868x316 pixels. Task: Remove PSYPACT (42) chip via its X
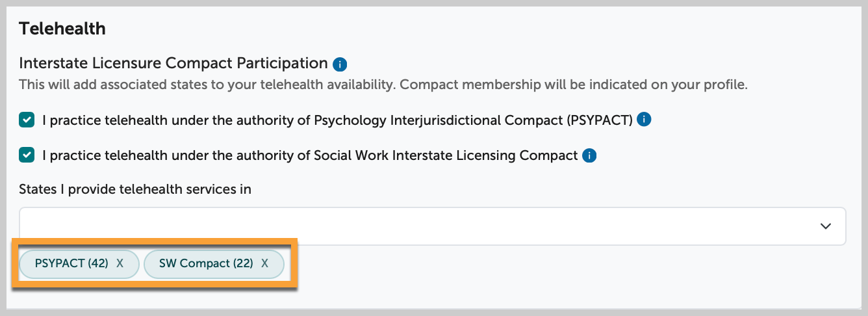tap(120, 264)
